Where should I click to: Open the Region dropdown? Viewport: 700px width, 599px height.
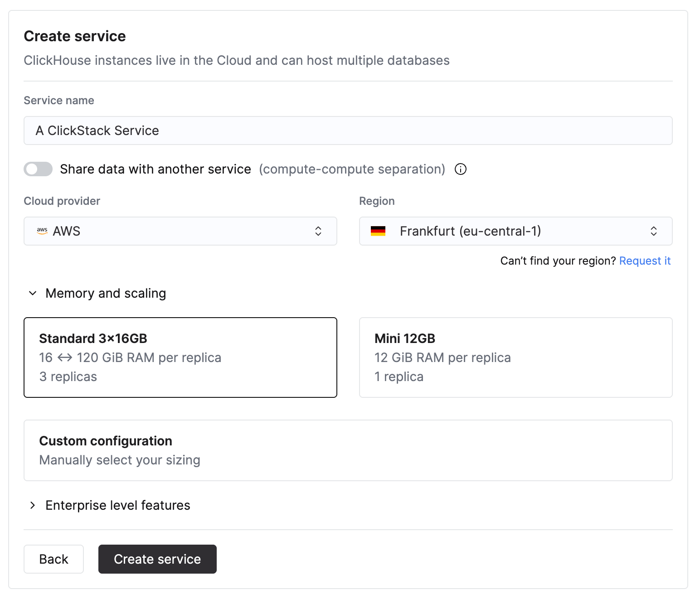[515, 231]
